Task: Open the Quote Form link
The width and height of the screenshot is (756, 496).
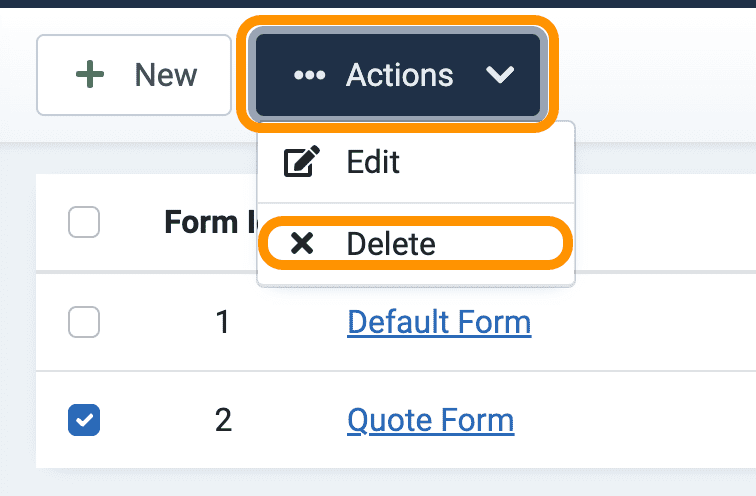Action: point(431,420)
